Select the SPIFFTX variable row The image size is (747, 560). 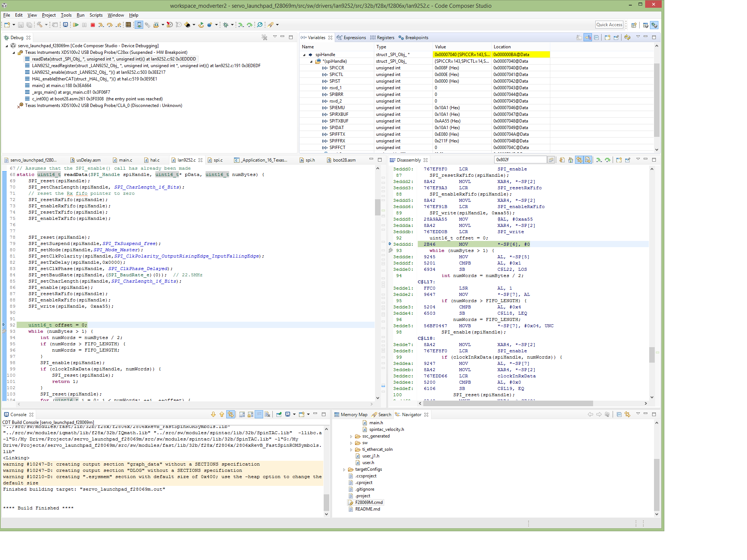(424, 134)
